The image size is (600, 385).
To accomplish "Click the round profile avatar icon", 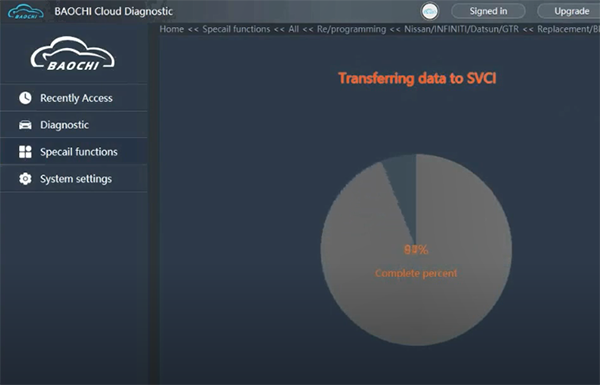I will click(x=430, y=11).
